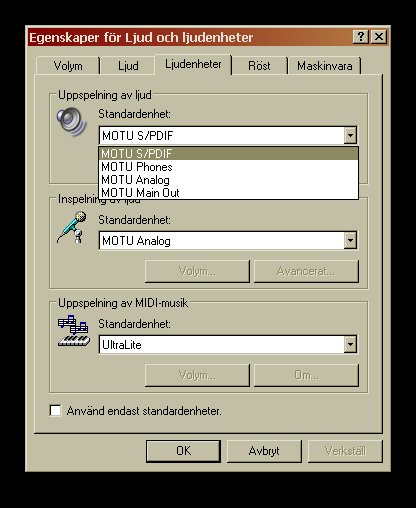Select highlighted MOTU S/PDIF list entry

(228, 154)
